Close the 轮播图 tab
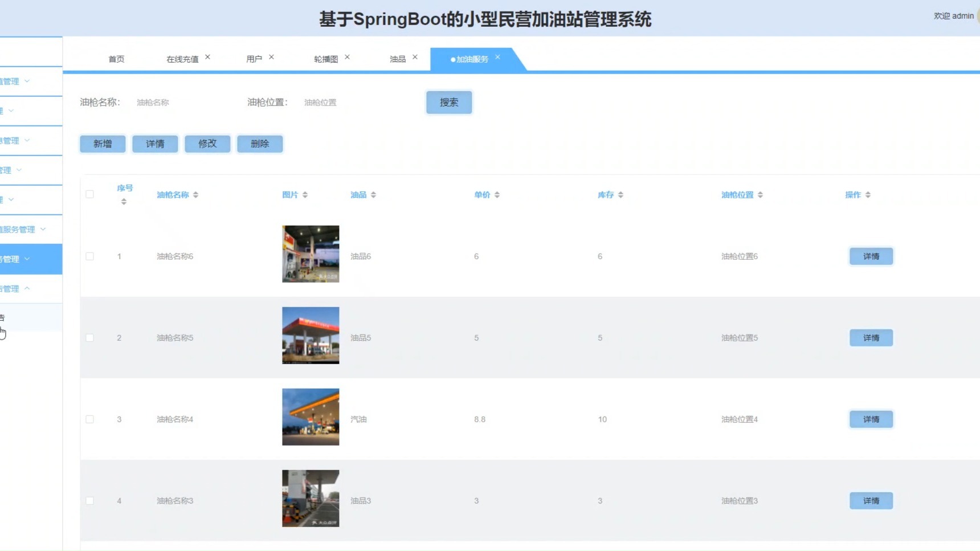 [348, 57]
